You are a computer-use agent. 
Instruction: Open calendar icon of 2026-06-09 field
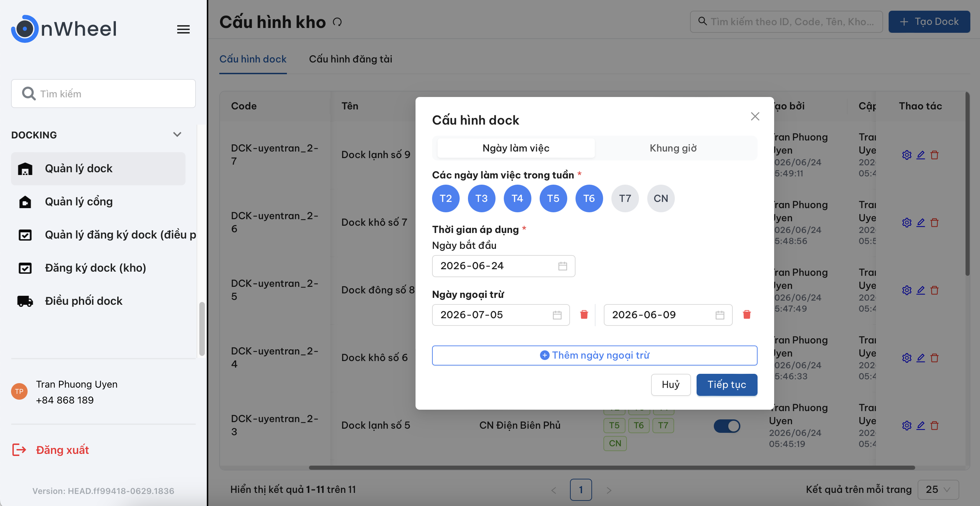pyautogui.click(x=720, y=315)
